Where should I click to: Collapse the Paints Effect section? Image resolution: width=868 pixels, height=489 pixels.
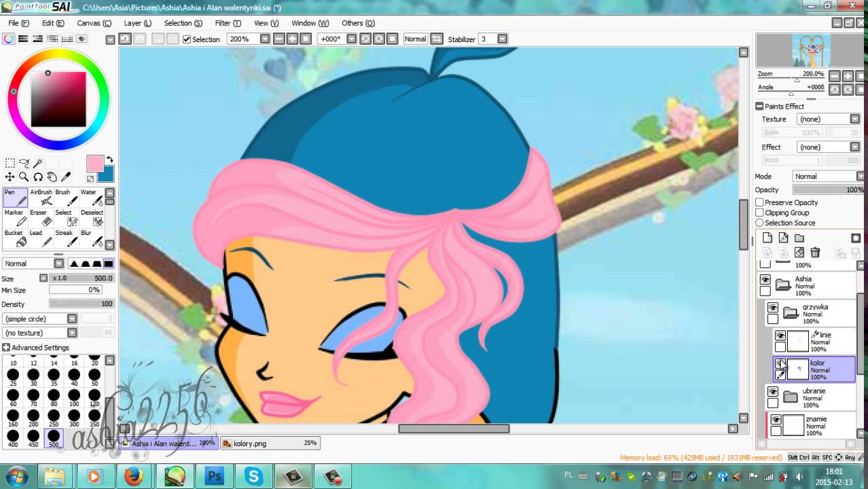[760, 107]
